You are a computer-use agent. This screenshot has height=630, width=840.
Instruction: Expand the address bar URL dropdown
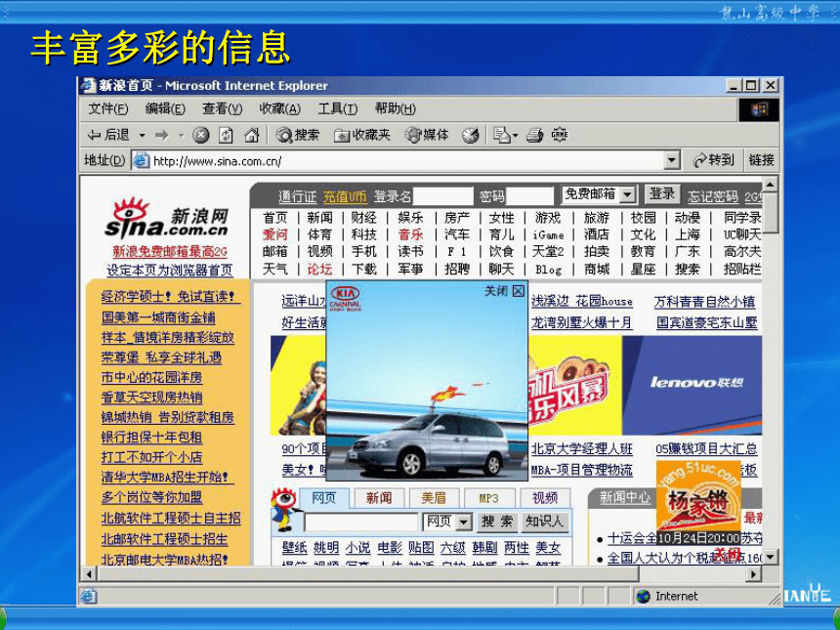pyautogui.click(x=672, y=160)
